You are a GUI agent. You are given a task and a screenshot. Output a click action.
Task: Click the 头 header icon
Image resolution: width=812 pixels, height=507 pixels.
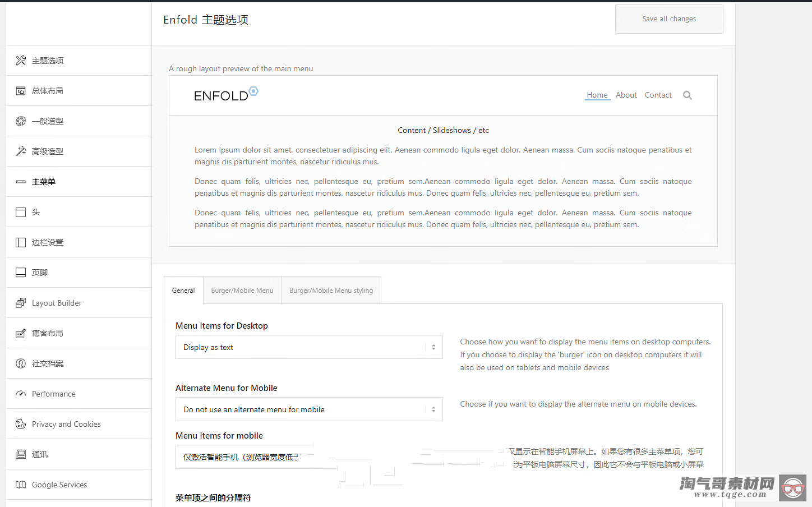click(x=21, y=212)
